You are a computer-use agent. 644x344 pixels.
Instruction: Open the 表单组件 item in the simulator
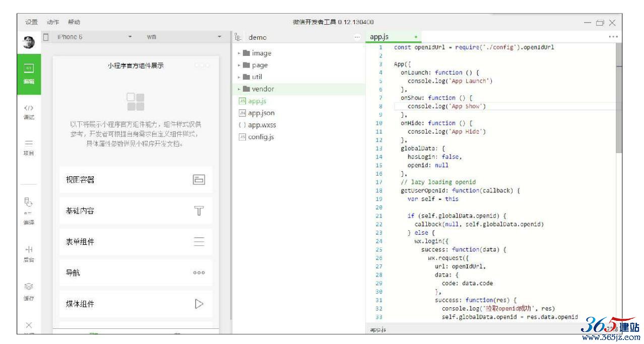click(136, 242)
